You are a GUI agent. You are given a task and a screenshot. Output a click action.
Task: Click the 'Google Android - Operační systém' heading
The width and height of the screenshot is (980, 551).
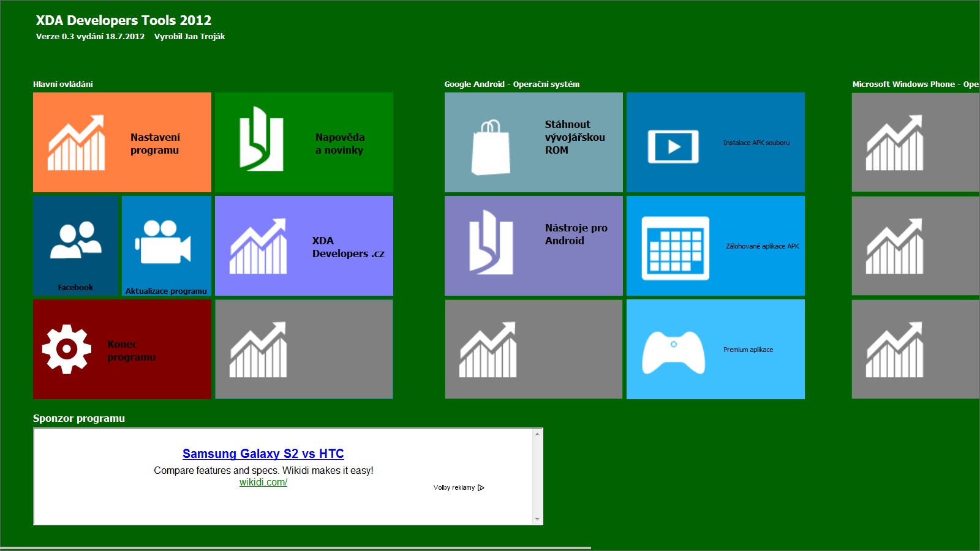click(512, 84)
